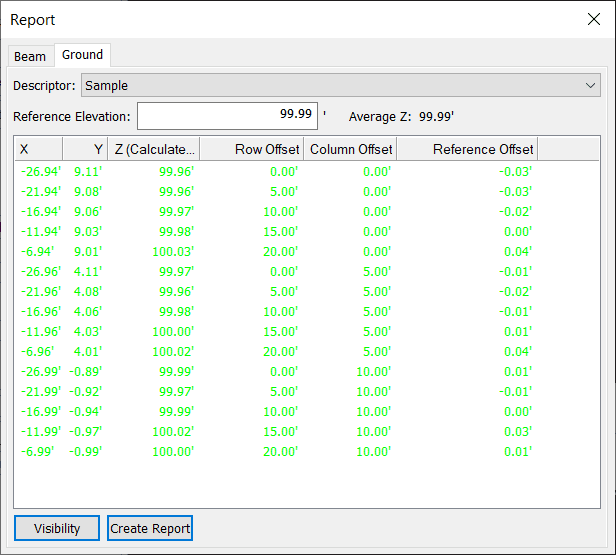
Task: Click Row Offset 20.00' in the 9.01' row
Action: [x=281, y=251]
